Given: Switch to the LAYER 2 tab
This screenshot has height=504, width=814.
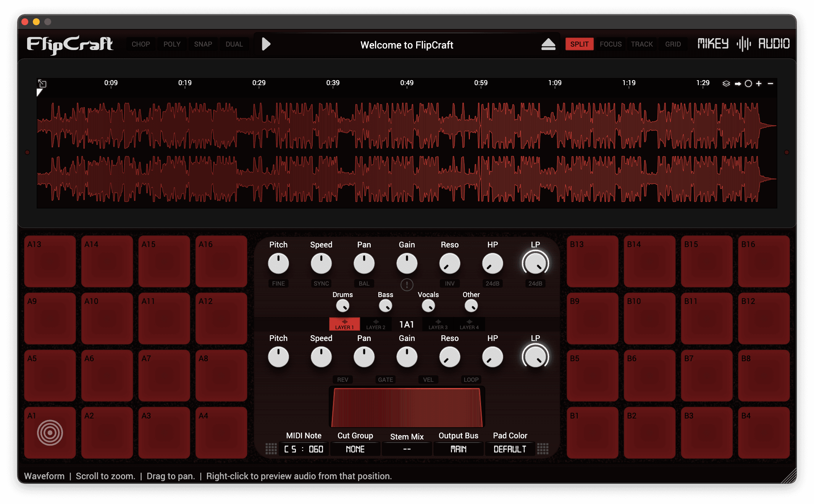Looking at the screenshot, I should click(376, 325).
